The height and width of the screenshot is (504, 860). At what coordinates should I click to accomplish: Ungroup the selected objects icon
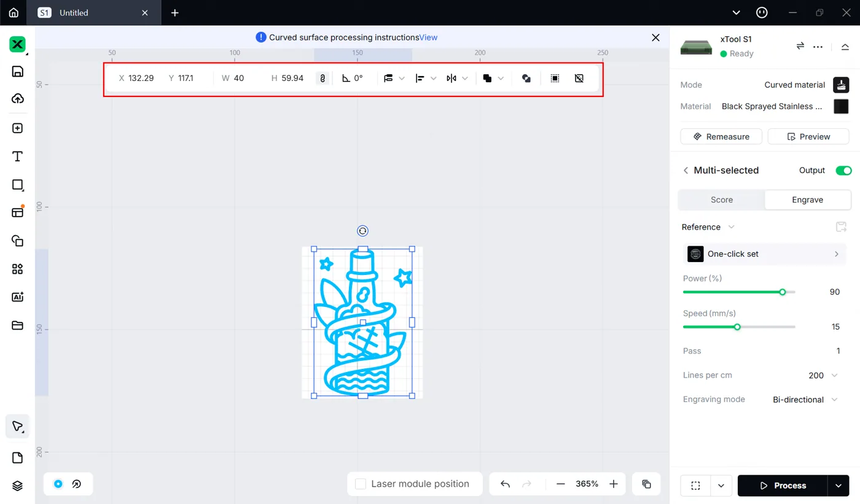[579, 79]
